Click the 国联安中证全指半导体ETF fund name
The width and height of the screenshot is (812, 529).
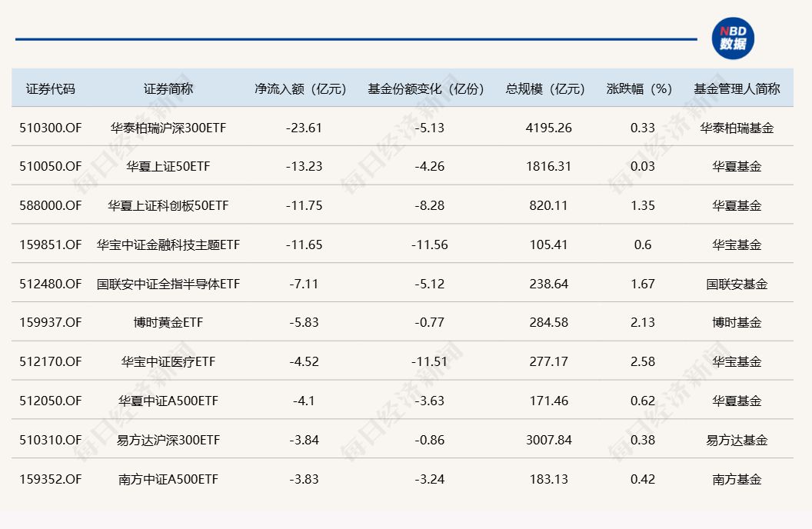click(168, 284)
